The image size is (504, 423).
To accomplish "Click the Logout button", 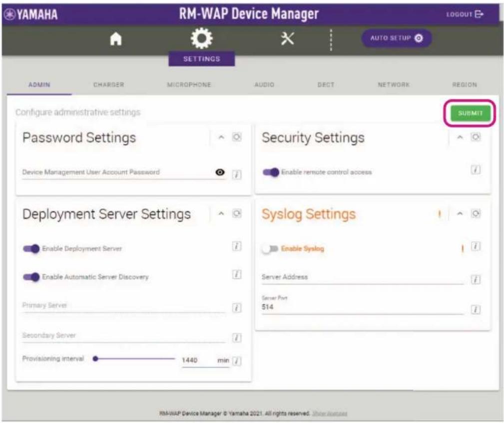I will [465, 14].
